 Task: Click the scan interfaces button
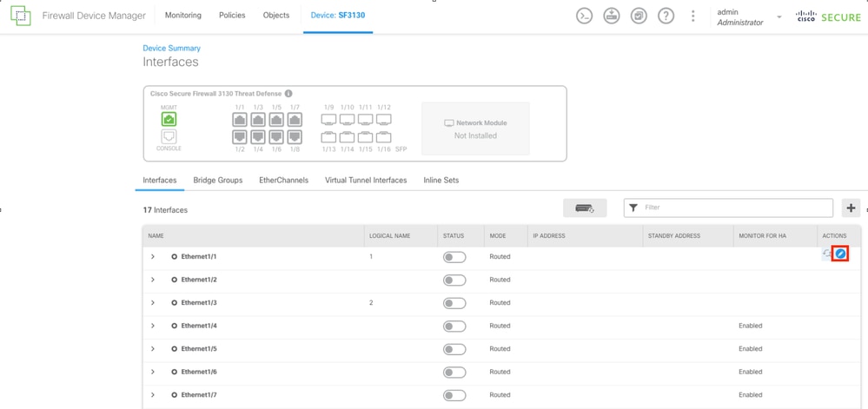pyautogui.click(x=585, y=208)
